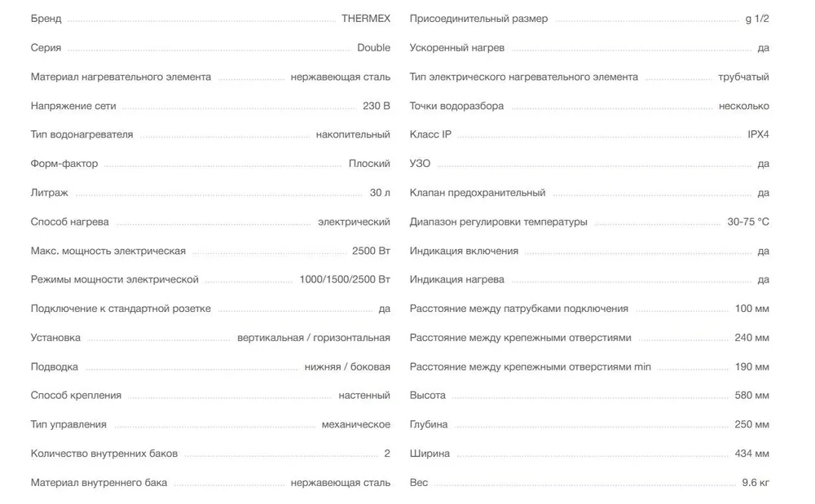Click "Подключение к стандартной розетке" label
The height and width of the screenshot is (504, 815).
(x=121, y=309)
